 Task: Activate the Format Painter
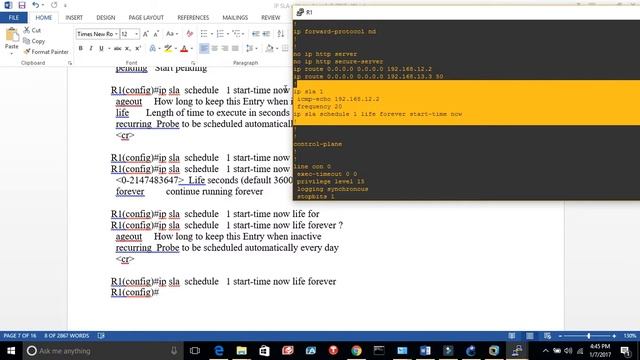point(46,52)
